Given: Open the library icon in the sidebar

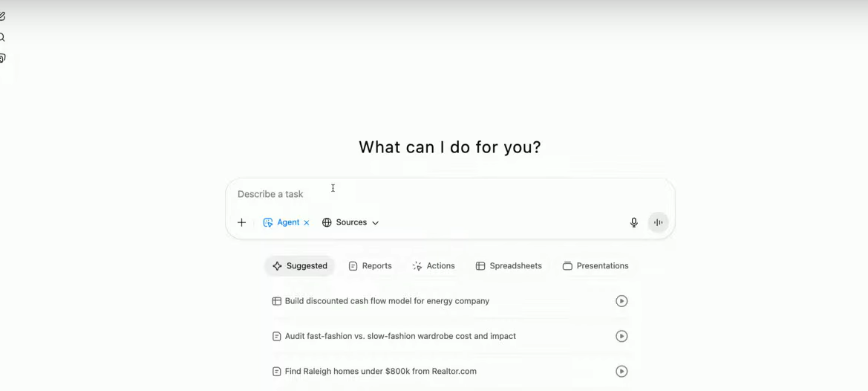Looking at the screenshot, I should click(x=2, y=58).
